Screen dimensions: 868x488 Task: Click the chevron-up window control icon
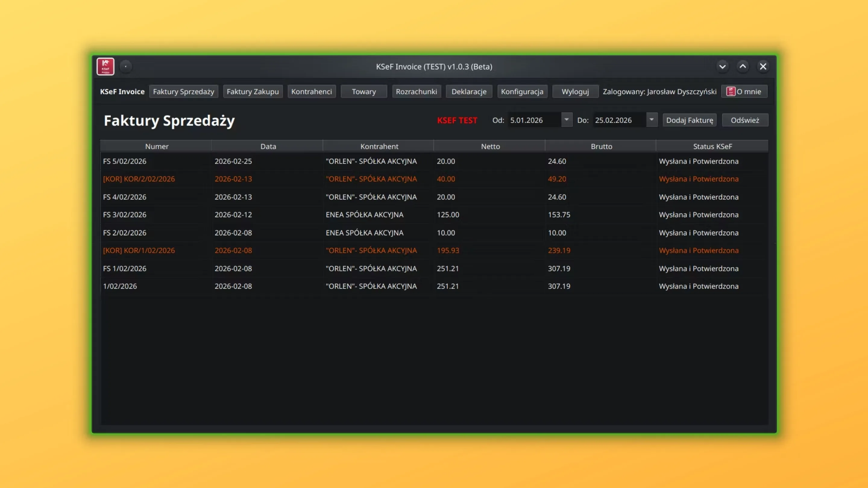743,66
